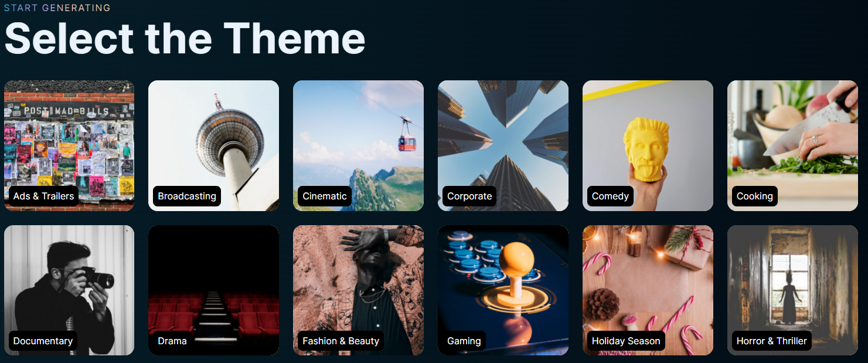Choose the Drama theater seats theme
The image size is (868, 363).
pyautogui.click(x=213, y=290)
